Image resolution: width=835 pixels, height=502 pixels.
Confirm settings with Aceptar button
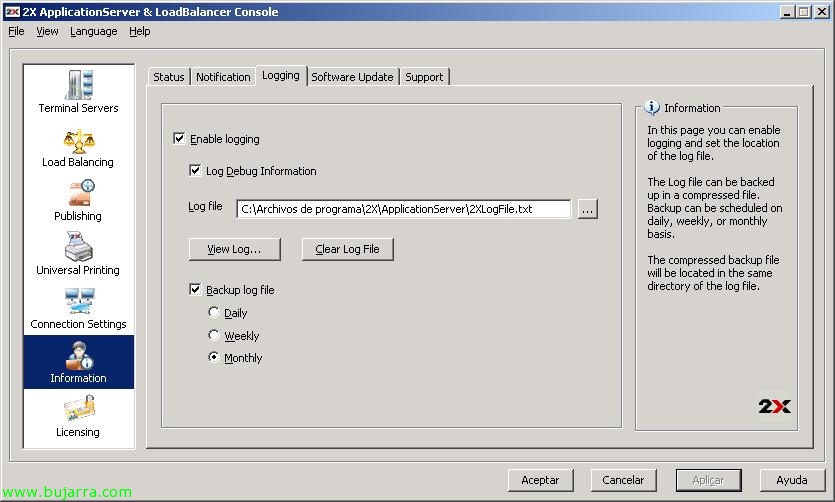(x=541, y=480)
